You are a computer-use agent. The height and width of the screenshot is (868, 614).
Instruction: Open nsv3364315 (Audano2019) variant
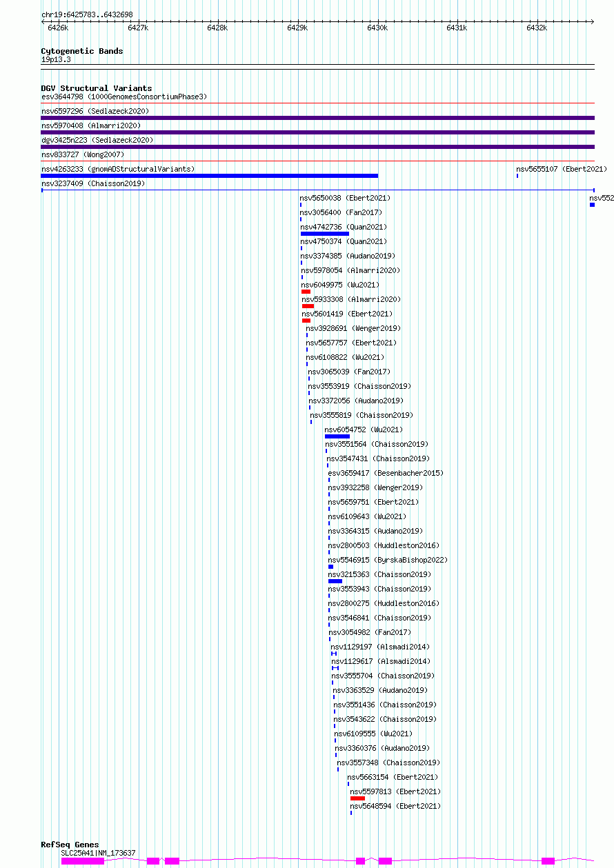(375, 531)
